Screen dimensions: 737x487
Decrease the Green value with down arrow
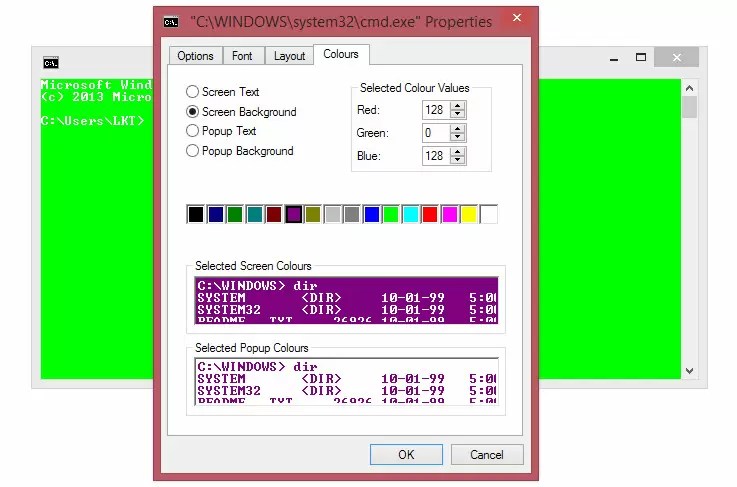click(x=457, y=137)
